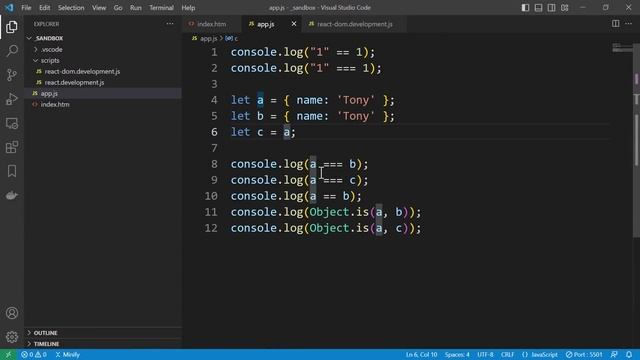Viewport: 640px width, 360px height.
Task: Show errors and warnings count in status bar
Action: [34, 354]
